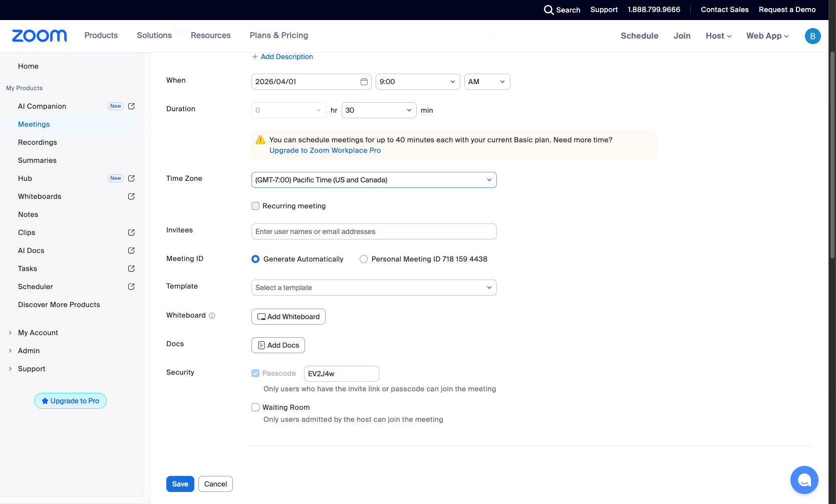Viewport: 836px width, 504px height.
Task: Open Meetings in the sidebar
Action: pos(34,124)
